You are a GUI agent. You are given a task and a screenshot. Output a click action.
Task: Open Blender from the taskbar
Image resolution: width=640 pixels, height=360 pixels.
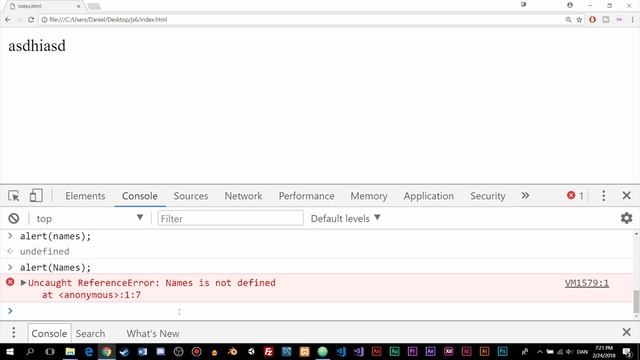[232, 351]
